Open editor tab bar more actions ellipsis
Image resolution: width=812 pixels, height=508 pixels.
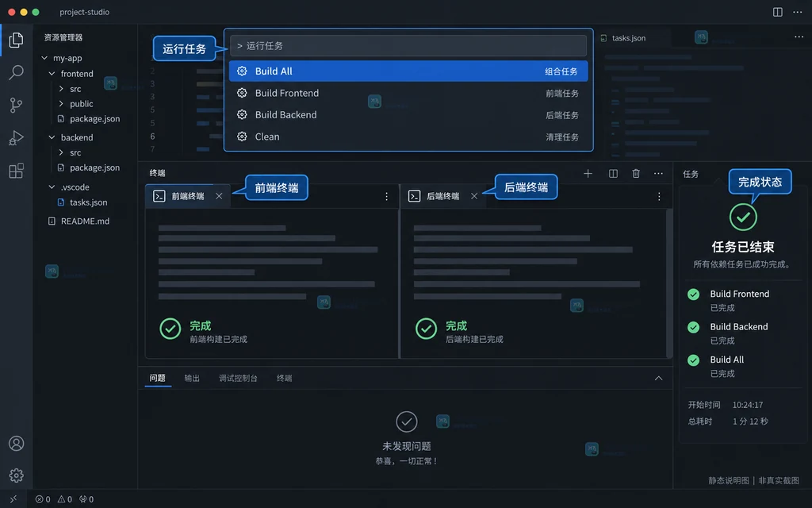click(799, 37)
